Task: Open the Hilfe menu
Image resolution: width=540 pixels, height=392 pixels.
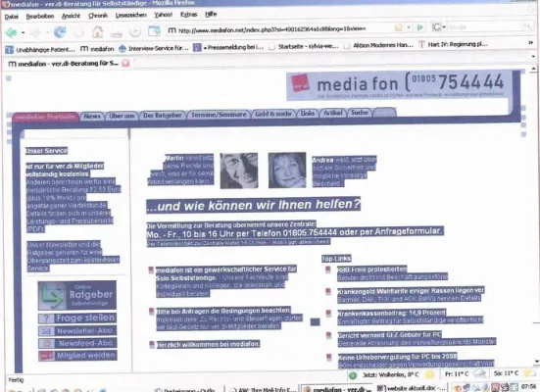Action: [211, 14]
